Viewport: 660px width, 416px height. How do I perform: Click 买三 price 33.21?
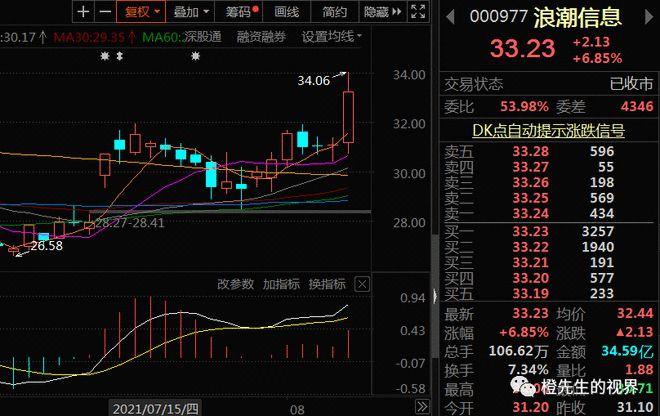tap(530, 262)
